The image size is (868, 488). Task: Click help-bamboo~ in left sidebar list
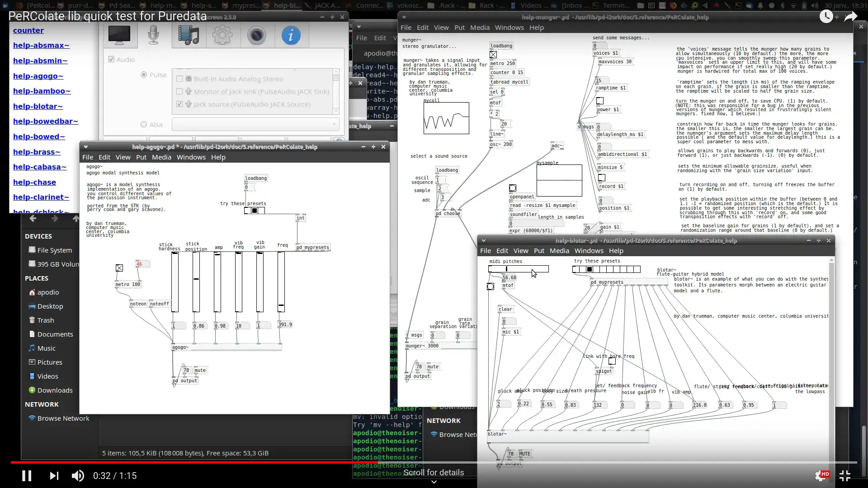tap(41, 90)
